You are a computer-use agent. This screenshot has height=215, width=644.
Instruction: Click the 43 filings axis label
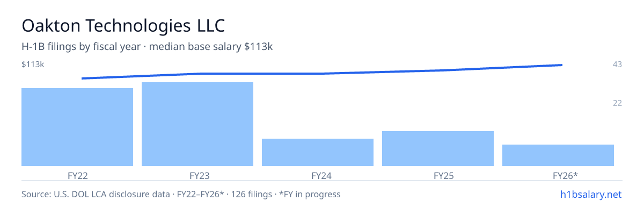click(x=617, y=64)
